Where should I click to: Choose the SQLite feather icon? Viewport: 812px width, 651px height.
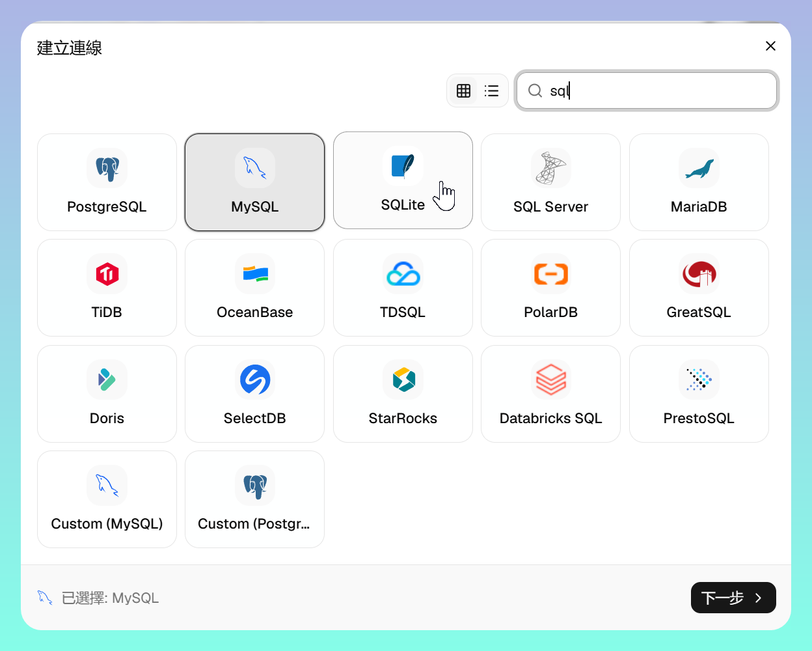point(403,166)
